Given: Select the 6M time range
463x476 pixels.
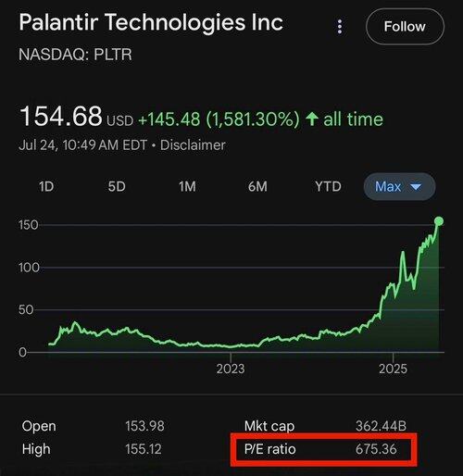Looking at the screenshot, I should pos(257,186).
